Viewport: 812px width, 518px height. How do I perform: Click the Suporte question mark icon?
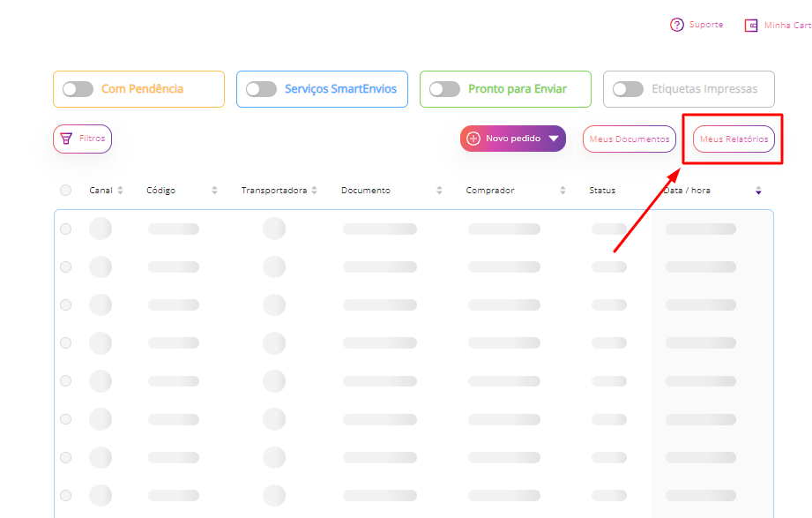pyautogui.click(x=677, y=25)
